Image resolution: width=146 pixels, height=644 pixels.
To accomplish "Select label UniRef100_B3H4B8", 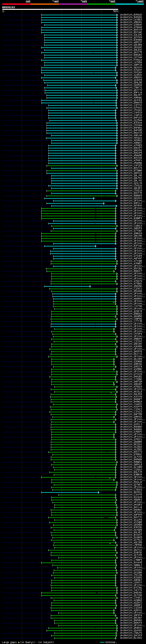I will 131,40.
